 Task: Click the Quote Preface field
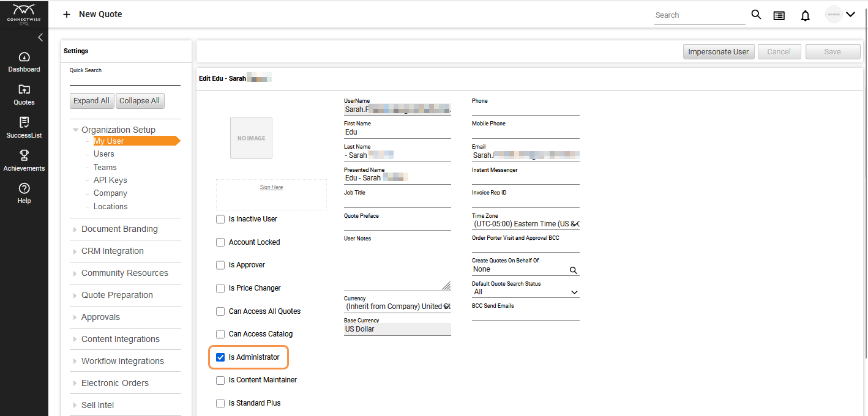(x=397, y=225)
